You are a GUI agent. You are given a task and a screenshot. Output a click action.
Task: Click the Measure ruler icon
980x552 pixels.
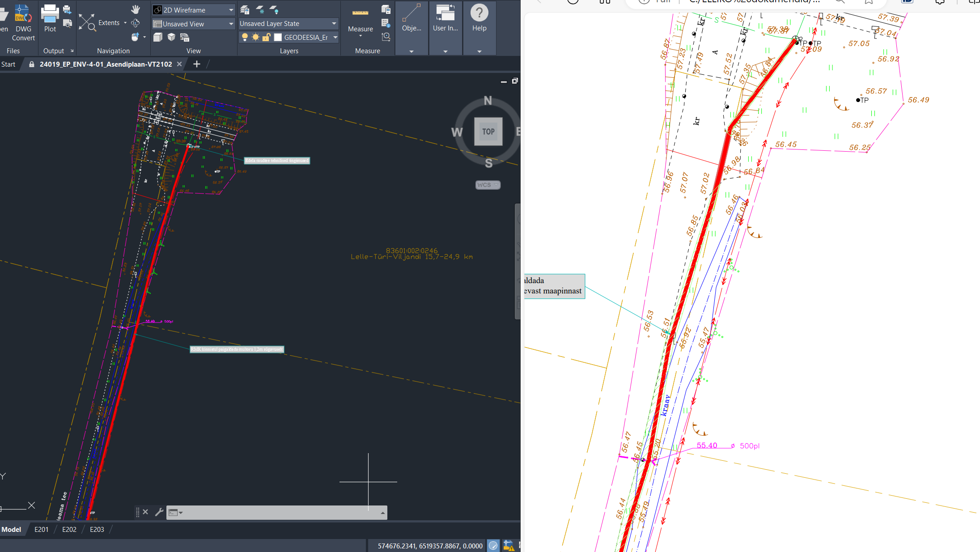click(x=360, y=13)
